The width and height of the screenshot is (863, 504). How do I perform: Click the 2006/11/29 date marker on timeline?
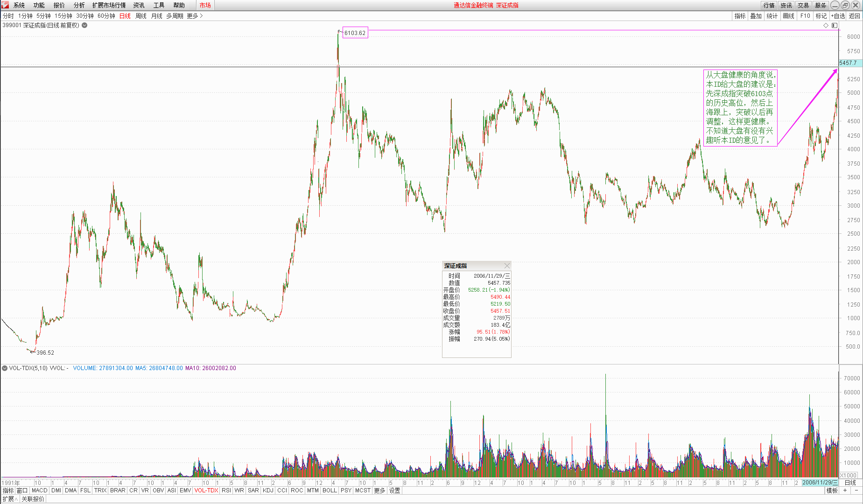820,483
